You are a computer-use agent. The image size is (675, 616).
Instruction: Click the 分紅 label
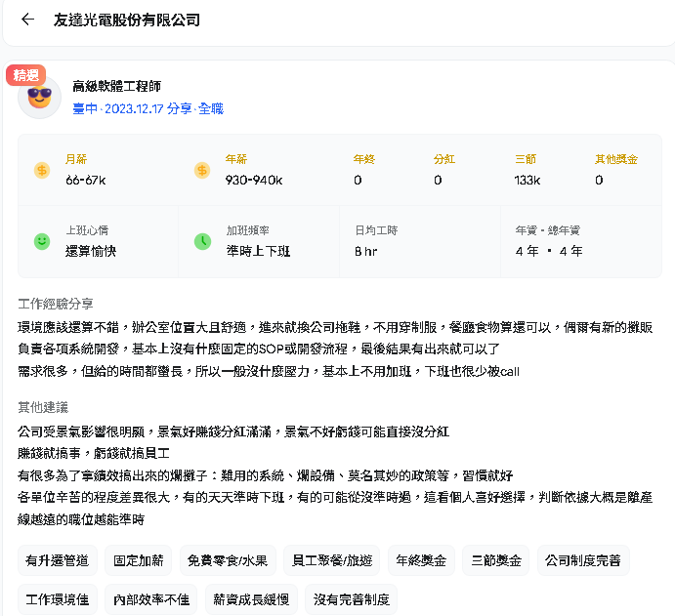point(444,159)
